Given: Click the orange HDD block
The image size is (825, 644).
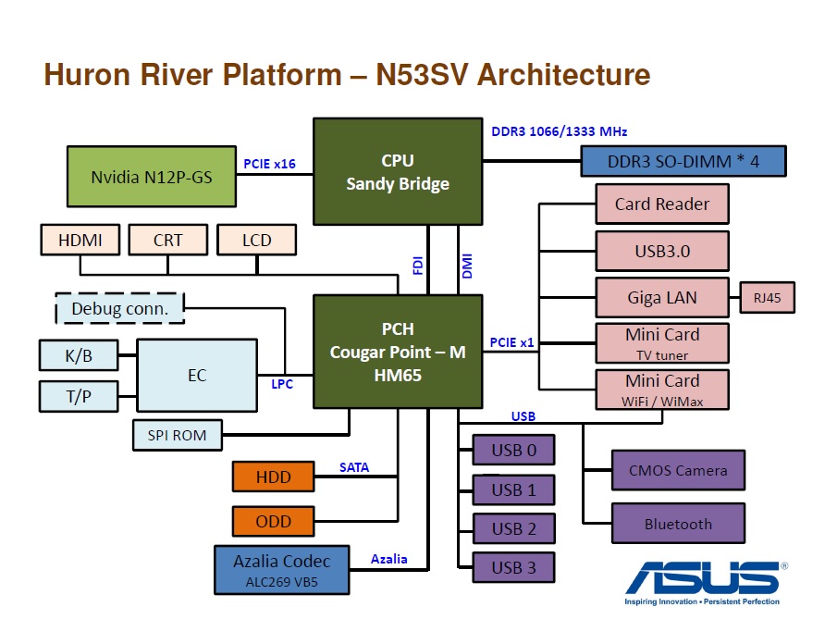Looking at the screenshot, I should [x=274, y=477].
